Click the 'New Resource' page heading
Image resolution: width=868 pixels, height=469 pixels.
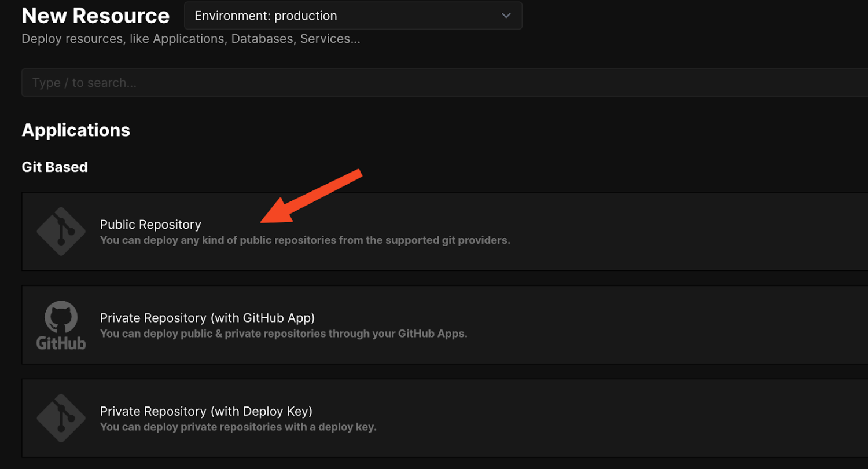tap(95, 16)
